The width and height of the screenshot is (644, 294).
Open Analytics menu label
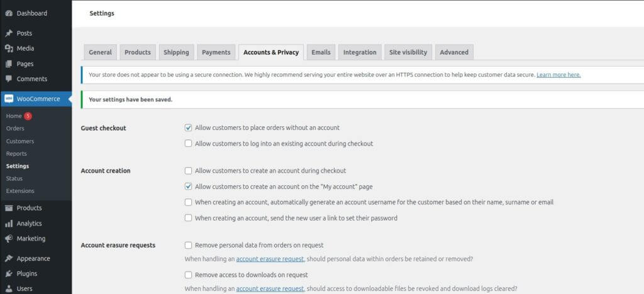coord(29,224)
